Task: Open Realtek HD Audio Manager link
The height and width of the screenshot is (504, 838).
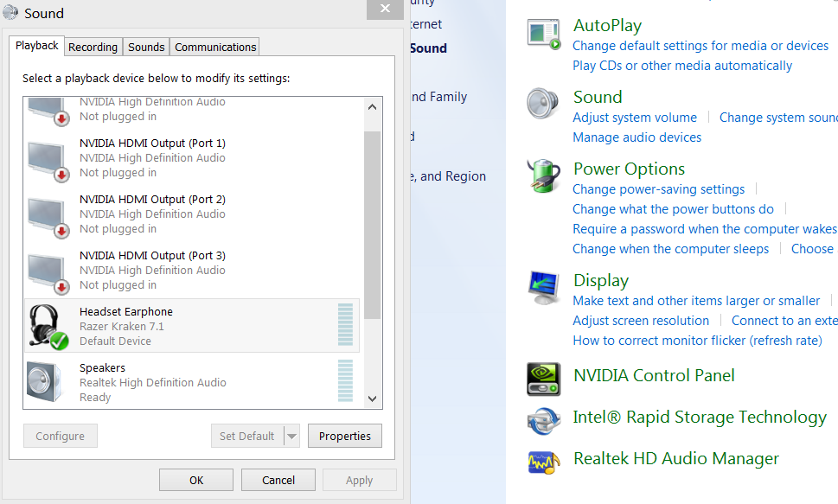Action: (676, 458)
